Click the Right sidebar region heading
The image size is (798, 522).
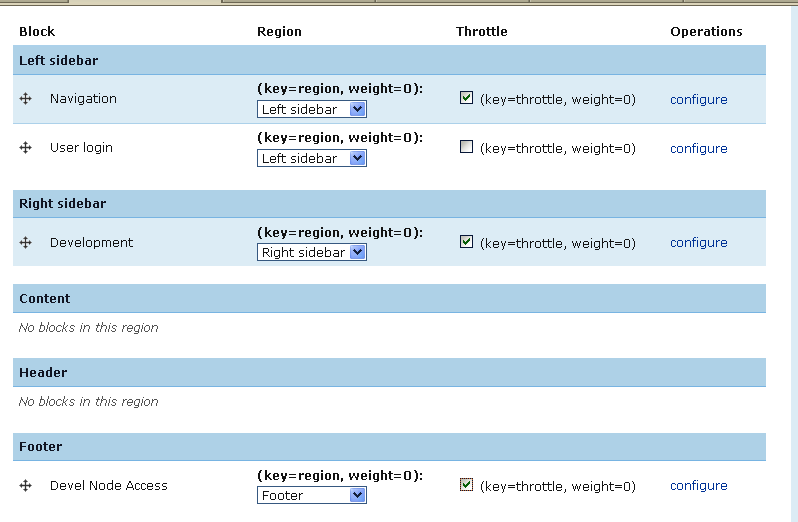click(63, 204)
